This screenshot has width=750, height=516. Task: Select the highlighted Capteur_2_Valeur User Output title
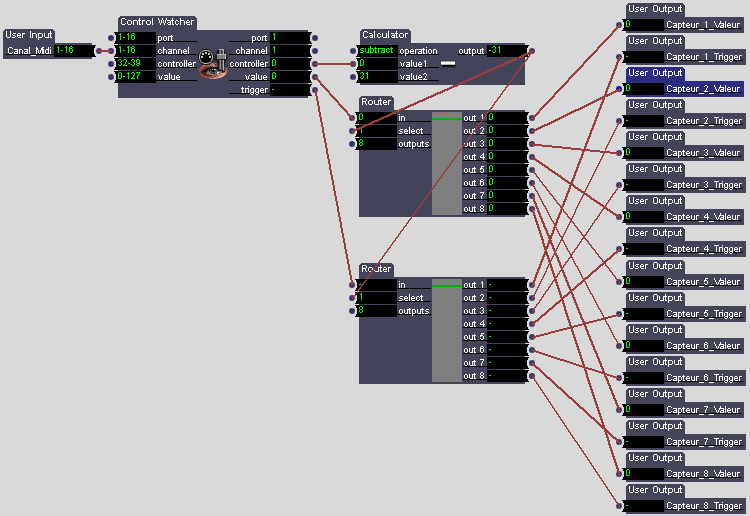tap(655, 73)
